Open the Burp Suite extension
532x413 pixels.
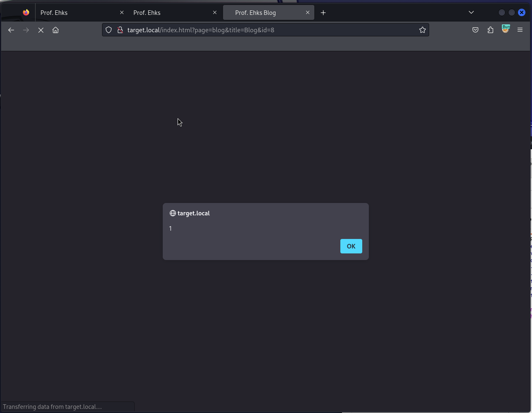tap(506, 29)
